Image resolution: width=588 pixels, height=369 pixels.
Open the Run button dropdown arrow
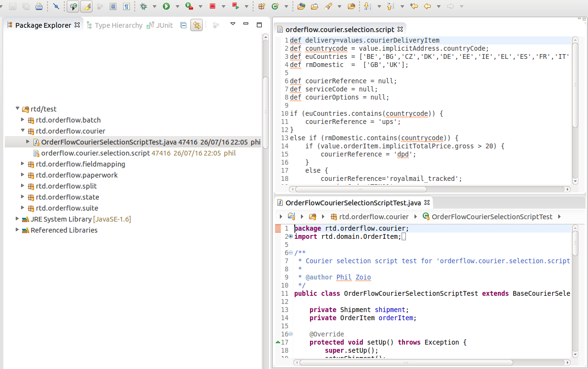(177, 6)
